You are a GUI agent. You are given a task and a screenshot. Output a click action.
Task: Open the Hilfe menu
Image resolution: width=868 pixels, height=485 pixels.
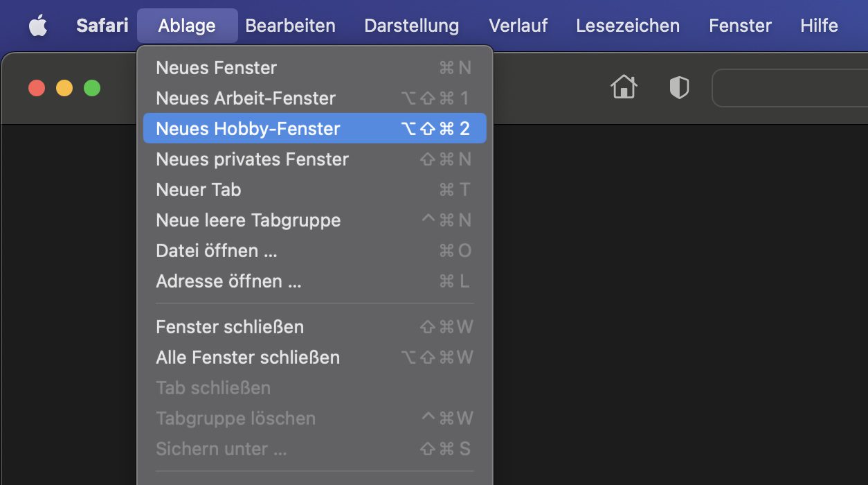819,26
